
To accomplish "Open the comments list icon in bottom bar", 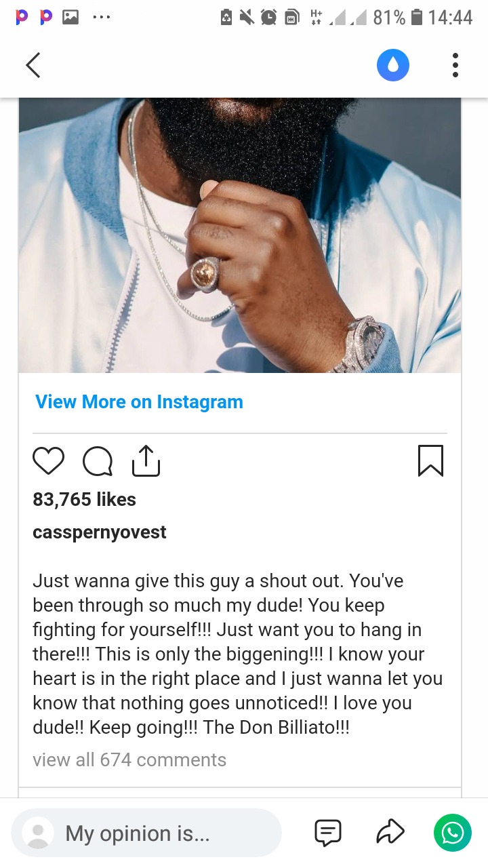I will pyautogui.click(x=328, y=833).
